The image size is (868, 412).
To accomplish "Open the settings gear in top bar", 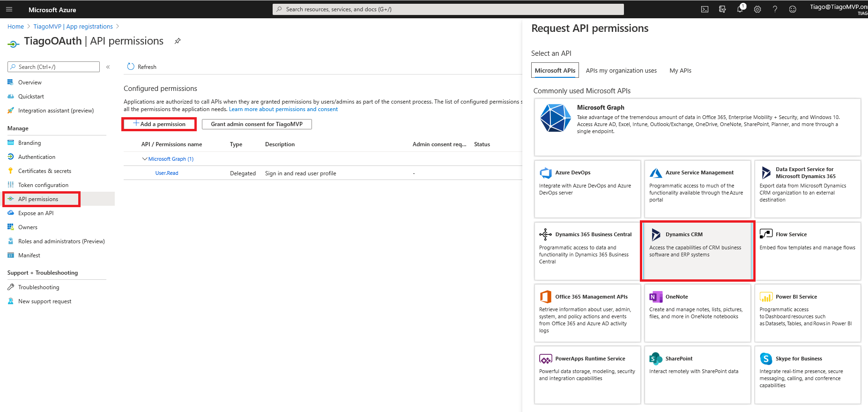I will [x=757, y=9].
